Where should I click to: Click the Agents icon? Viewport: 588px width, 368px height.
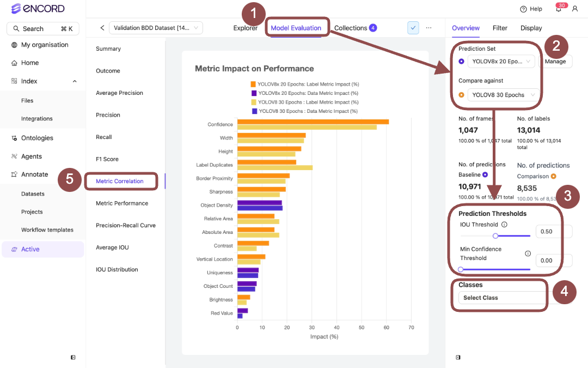14,156
